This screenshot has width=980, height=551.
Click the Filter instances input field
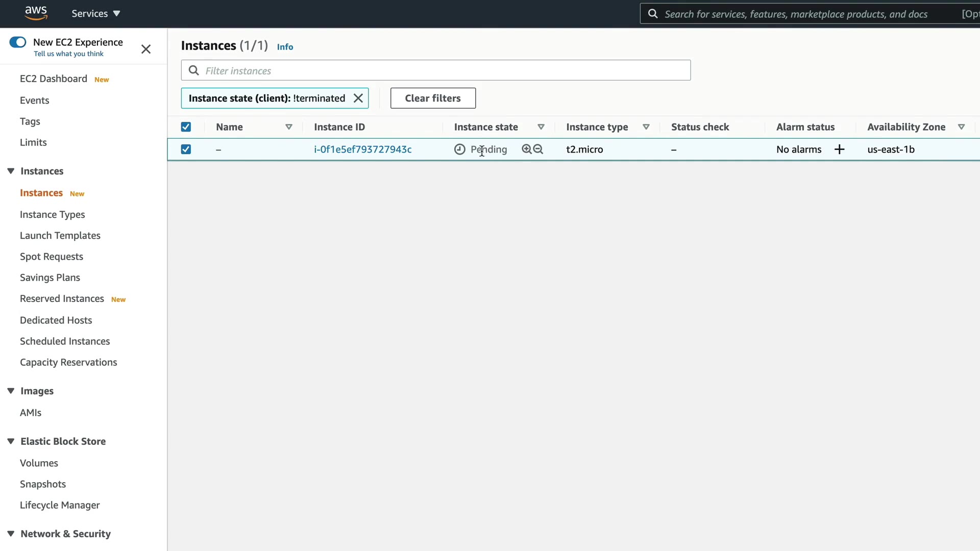(444, 70)
